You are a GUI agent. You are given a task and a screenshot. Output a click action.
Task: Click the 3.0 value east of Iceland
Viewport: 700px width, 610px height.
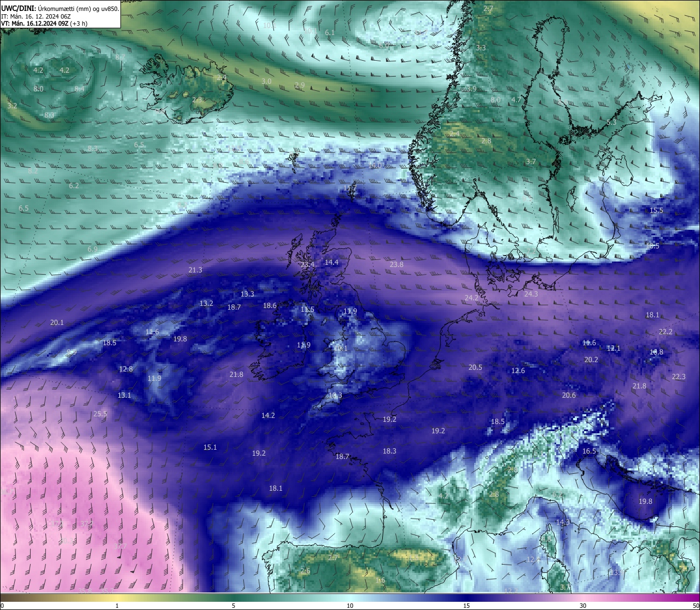pyautogui.click(x=266, y=82)
